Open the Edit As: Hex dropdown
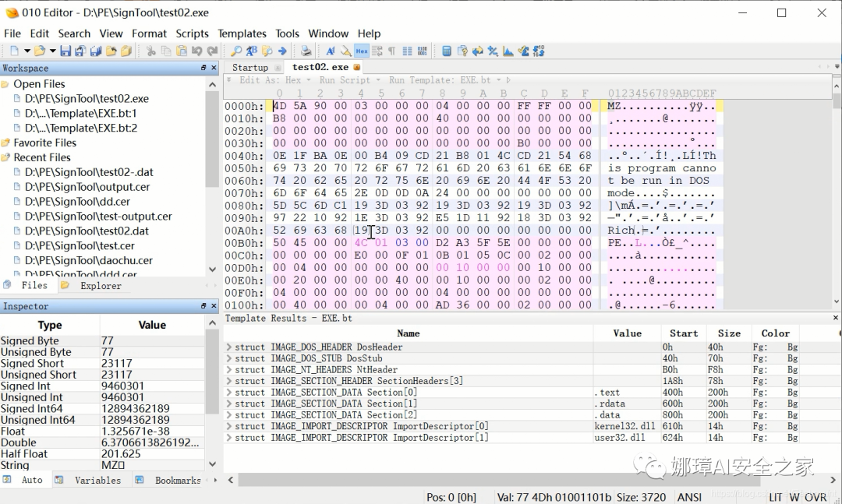The width and height of the screenshot is (842, 504). pos(275,80)
